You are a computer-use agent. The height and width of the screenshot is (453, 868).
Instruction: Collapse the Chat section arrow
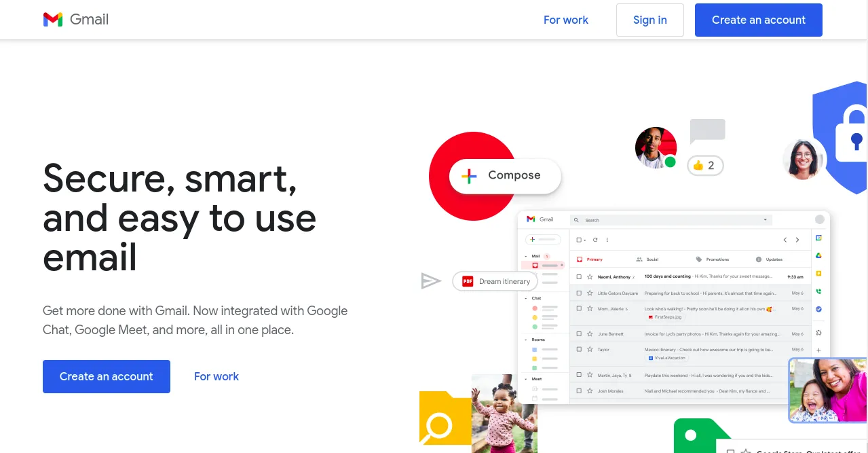point(526,298)
